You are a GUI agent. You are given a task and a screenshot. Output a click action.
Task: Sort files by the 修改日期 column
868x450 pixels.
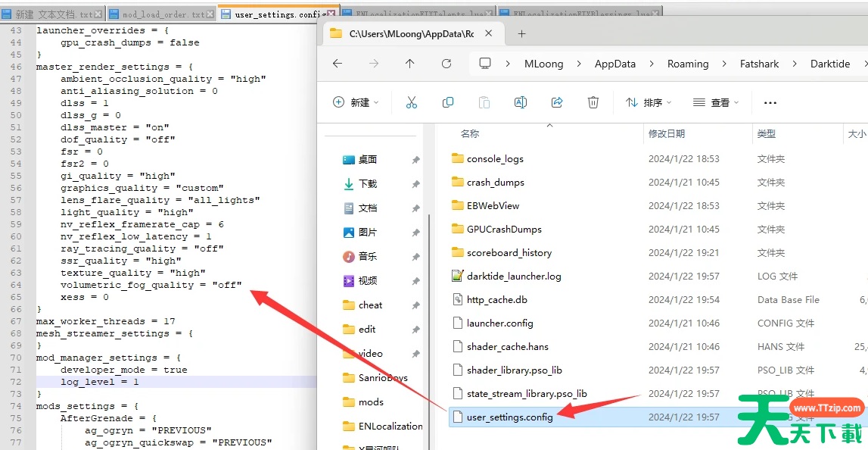[x=667, y=133]
